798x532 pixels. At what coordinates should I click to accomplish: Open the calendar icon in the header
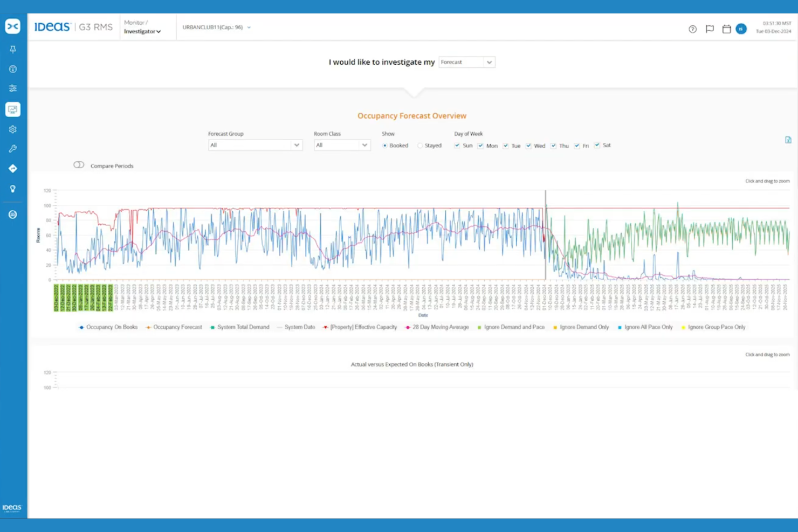pyautogui.click(x=725, y=29)
